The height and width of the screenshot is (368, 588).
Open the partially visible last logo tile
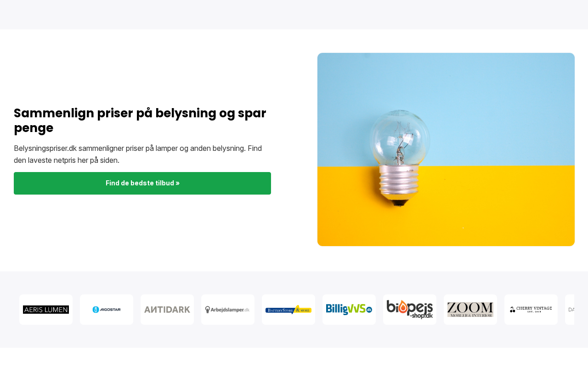point(570,310)
